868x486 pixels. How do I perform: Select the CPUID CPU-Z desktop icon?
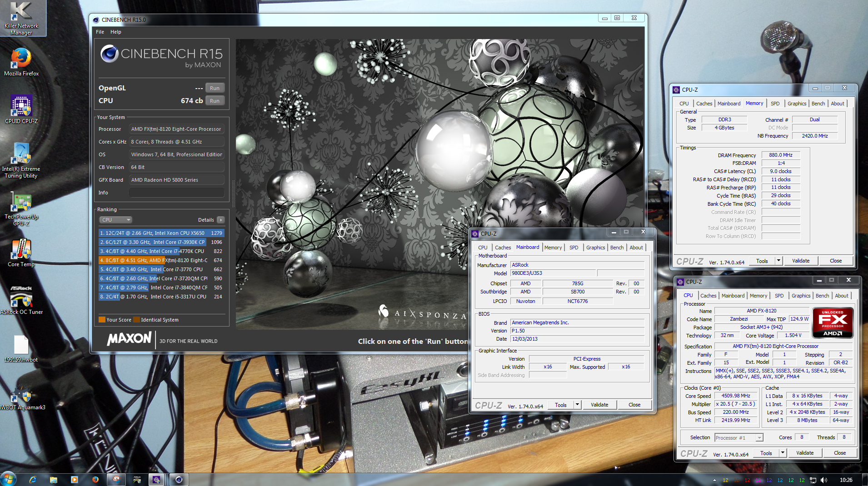point(21,109)
